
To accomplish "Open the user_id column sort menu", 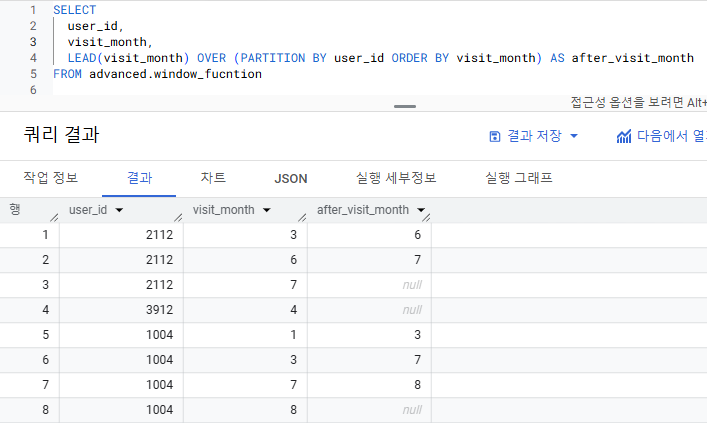I will (120, 210).
